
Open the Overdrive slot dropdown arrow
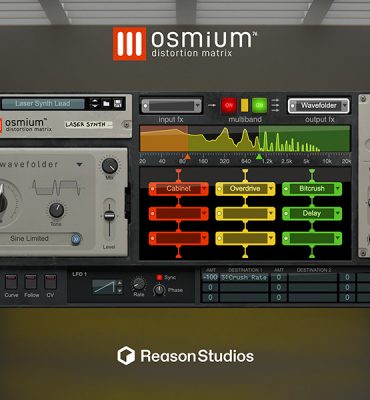(271, 189)
